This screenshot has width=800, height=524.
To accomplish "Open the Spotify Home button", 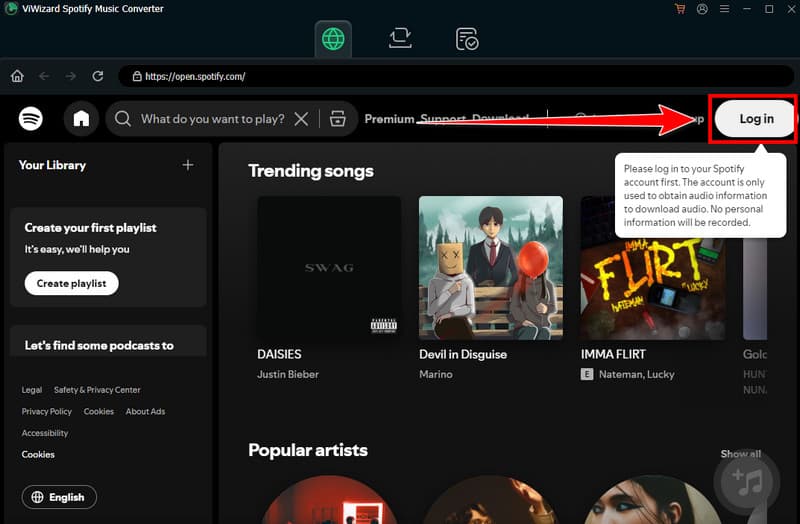I will pyautogui.click(x=81, y=118).
